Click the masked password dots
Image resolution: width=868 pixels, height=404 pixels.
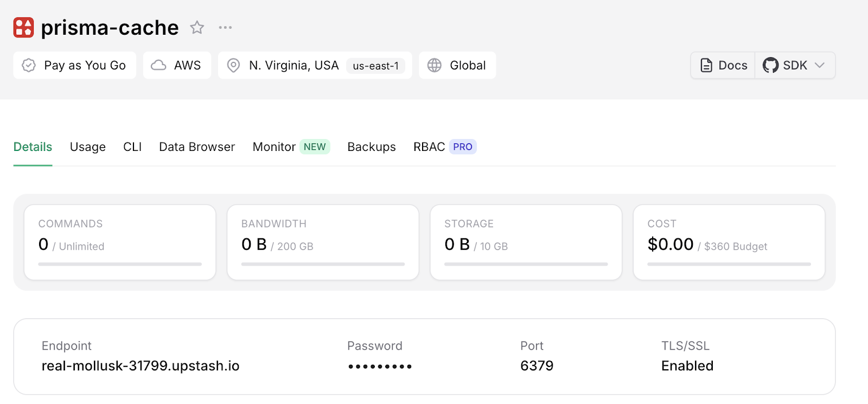[x=380, y=367]
